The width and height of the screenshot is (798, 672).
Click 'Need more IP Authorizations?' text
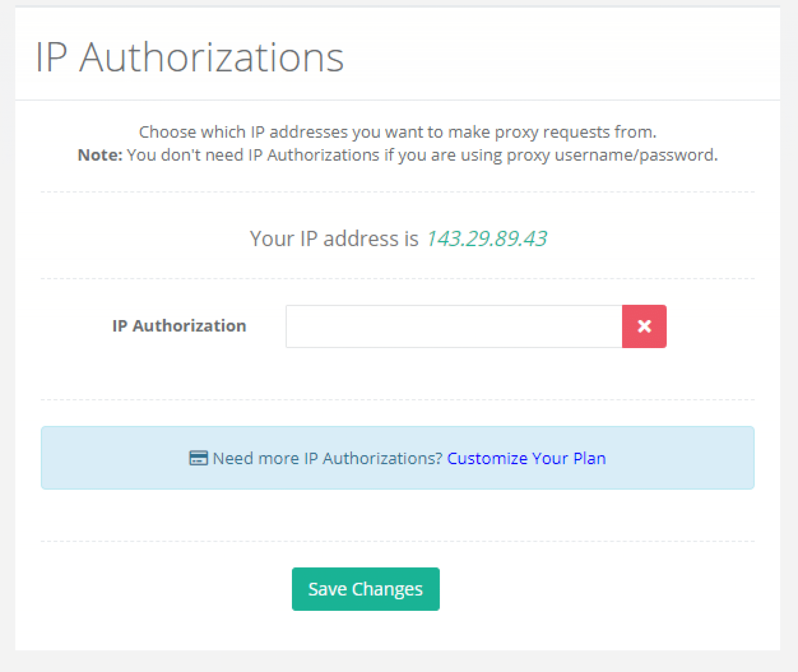pyautogui.click(x=328, y=458)
